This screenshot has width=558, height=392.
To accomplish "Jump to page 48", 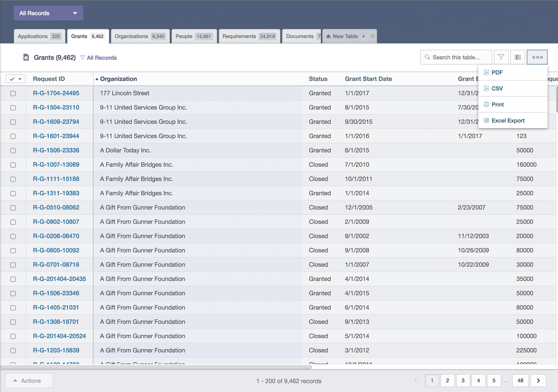I will (520, 381).
